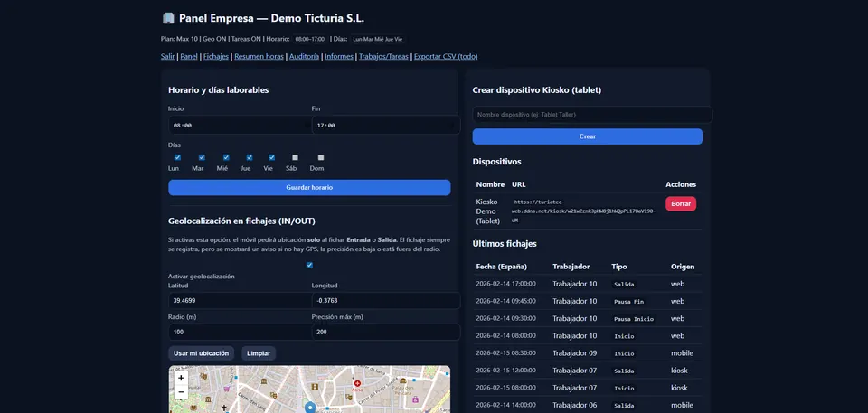
Task: Click Trabajador 07 in the 12:00:00 row
Action: pyautogui.click(x=575, y=371)
